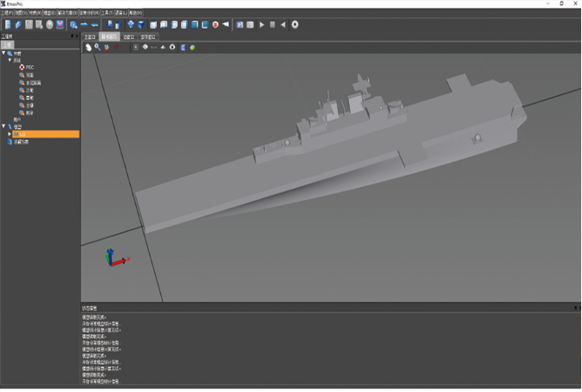Click the green sphere icon in viewport toolbar
This screenshot has height=392, width=582.
[x=191, y=48]
